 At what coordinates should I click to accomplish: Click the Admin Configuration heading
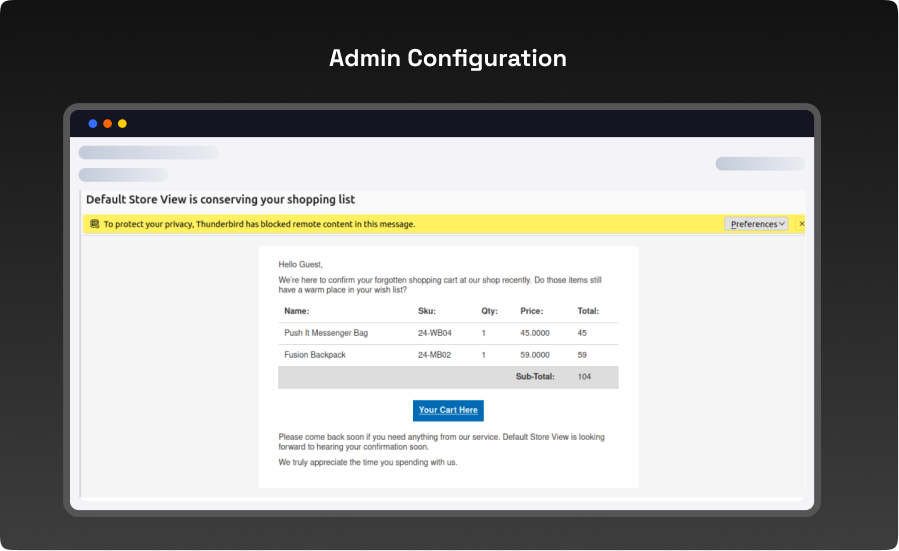point(448,58)
